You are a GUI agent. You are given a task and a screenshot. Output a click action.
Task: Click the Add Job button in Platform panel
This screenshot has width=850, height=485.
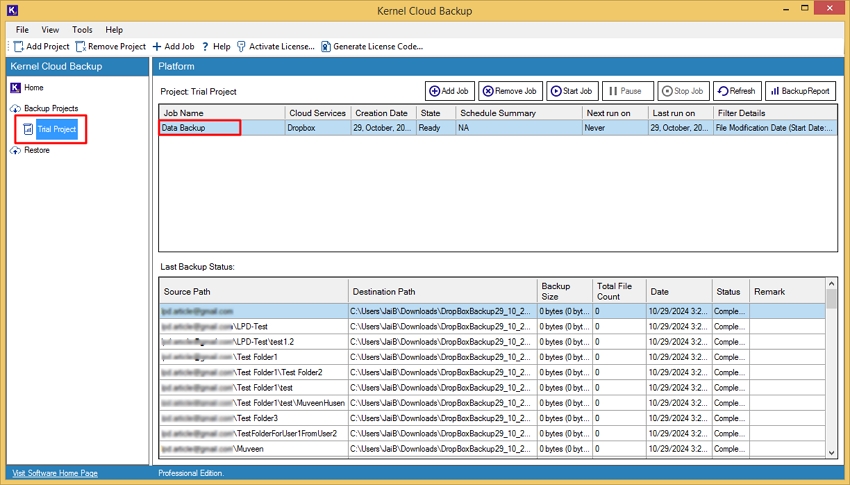pyautogui.click(x=449, y=91)
